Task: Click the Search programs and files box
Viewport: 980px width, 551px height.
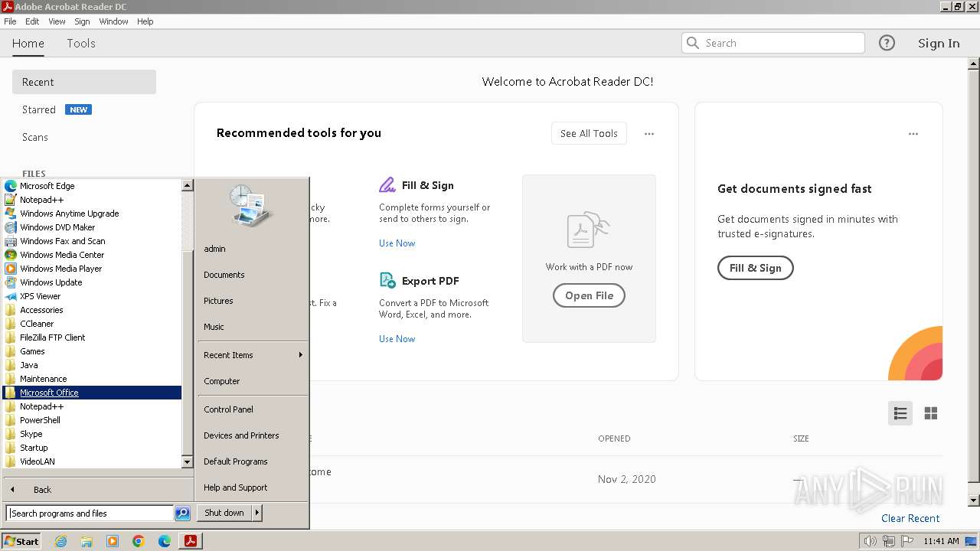Action: [x=90, y=514]
